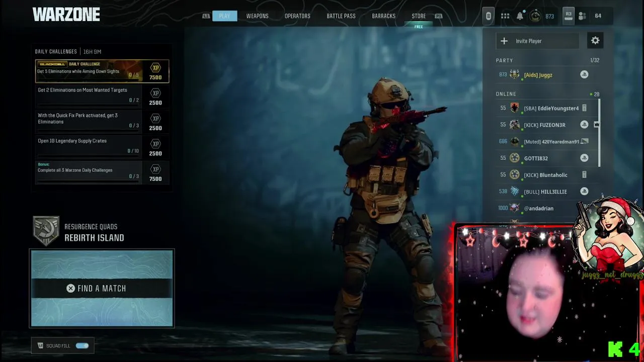Image resolution: width=644 pixels, height=362 pixels.
Task: Click the X button icon on Find a Match
Action: (x=70, y=288)
